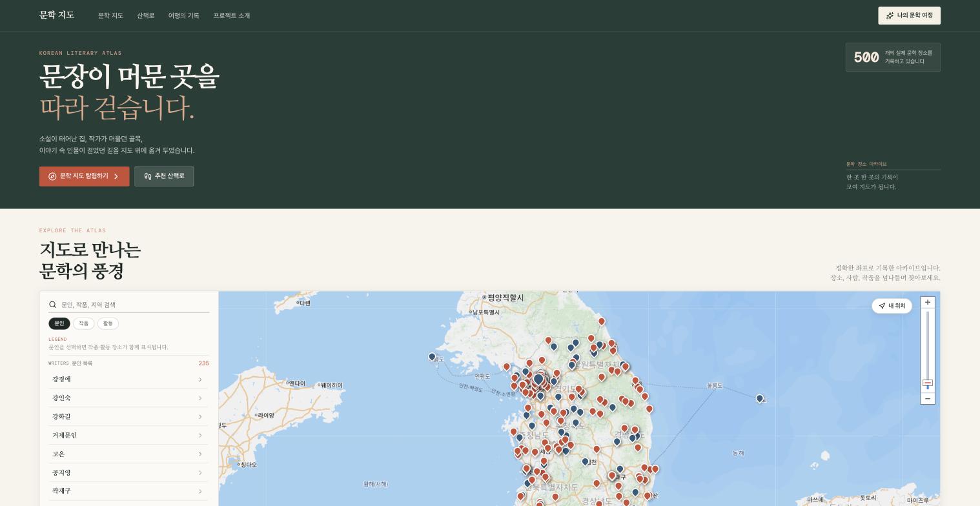Zoom out with the map minus button
Screen dimensions: 980x506
pos(928,398)
